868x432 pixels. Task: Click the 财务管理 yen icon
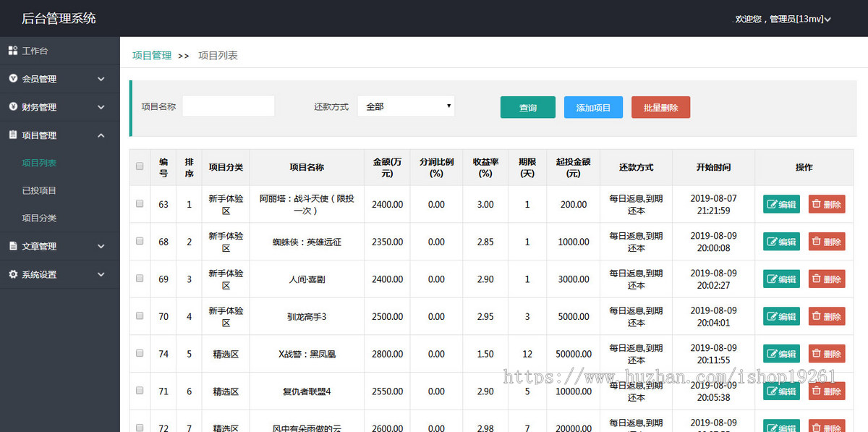13,106
